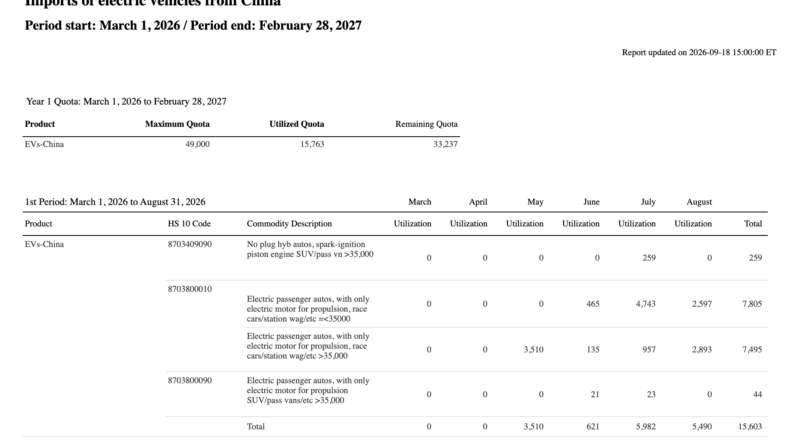
Task: Select July utilization value 4,743
Action: coord(645,304)
